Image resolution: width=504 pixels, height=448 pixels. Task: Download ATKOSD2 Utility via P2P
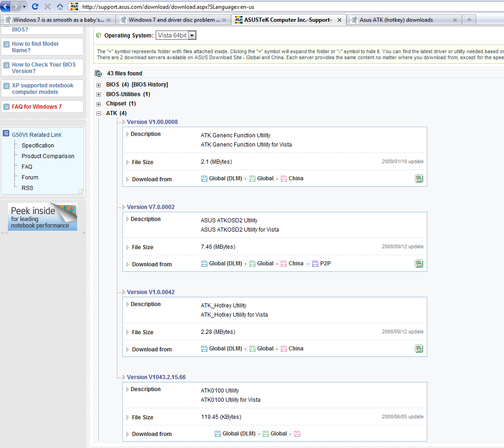click(x=322, y=264)
